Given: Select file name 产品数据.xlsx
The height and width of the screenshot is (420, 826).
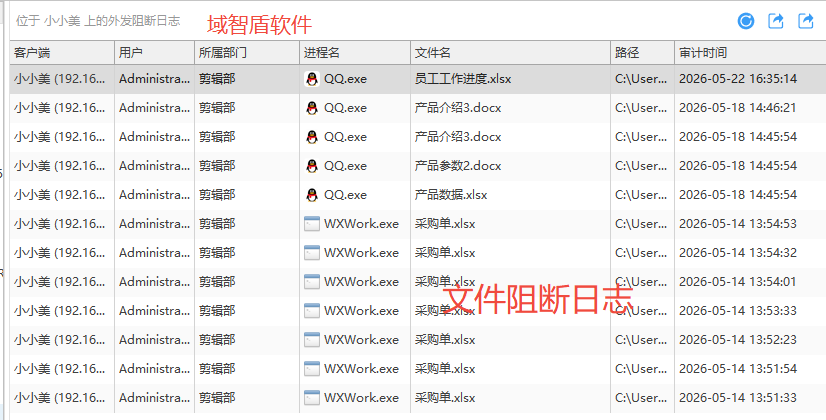Looking at the screenshot, I should [451, 195].
